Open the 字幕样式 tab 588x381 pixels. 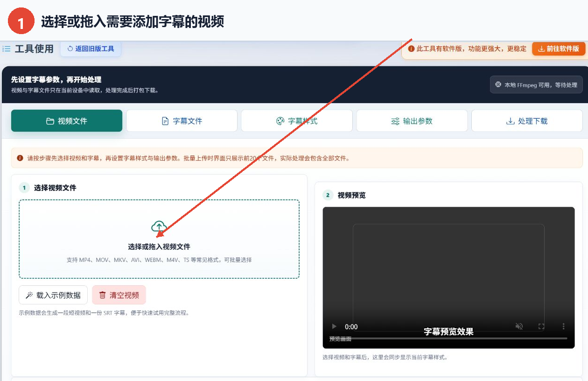click(297, 121)
